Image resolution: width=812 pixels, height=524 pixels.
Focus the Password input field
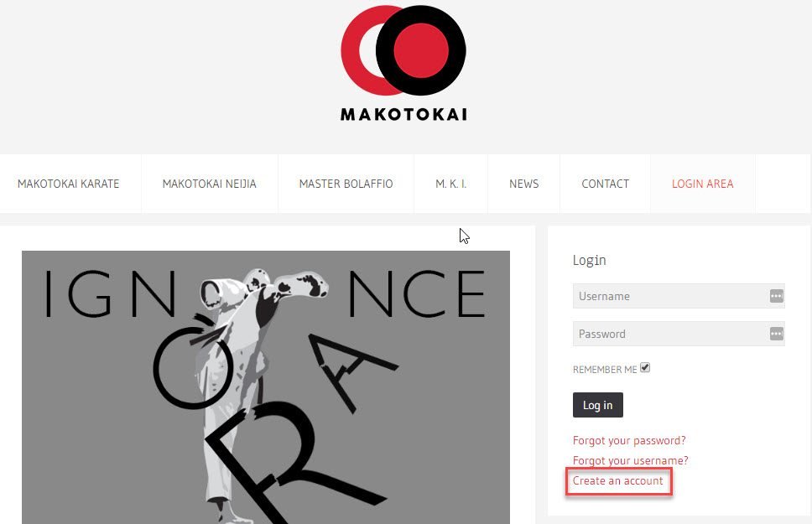(x=679, y=334)
